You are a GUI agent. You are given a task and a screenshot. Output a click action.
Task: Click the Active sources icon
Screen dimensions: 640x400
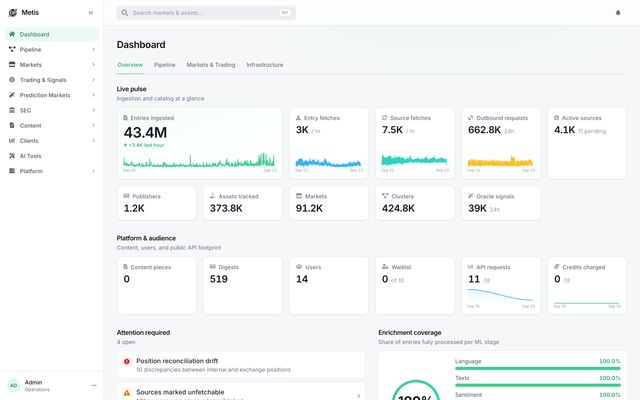click(x=556, y=118)
